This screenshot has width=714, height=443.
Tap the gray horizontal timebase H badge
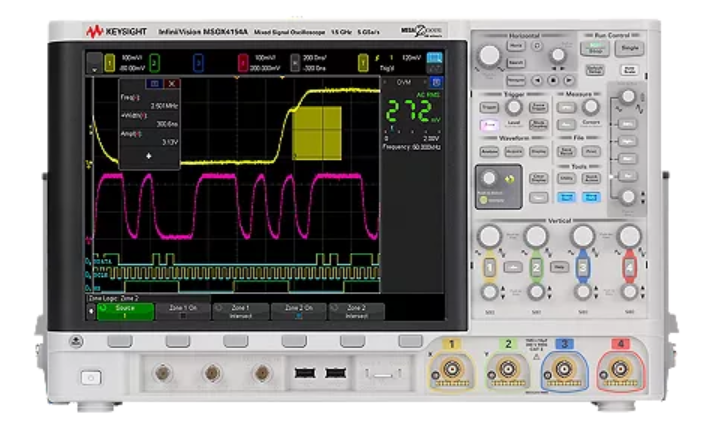click(295, 63)
